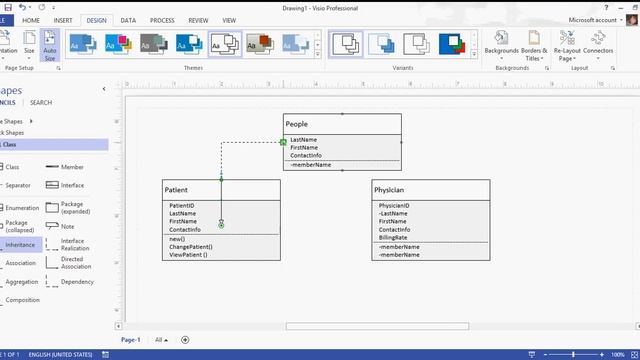The height and width of the screenshot is (360, 640).
Task: Select the Directed Association connector shape
Action: pyautogui.click(x=69, y=263)
